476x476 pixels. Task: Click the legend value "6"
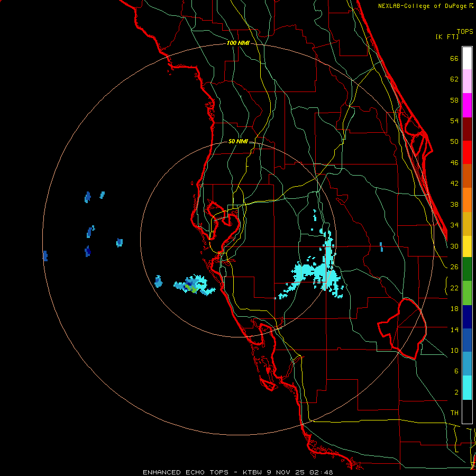(456, 371)
